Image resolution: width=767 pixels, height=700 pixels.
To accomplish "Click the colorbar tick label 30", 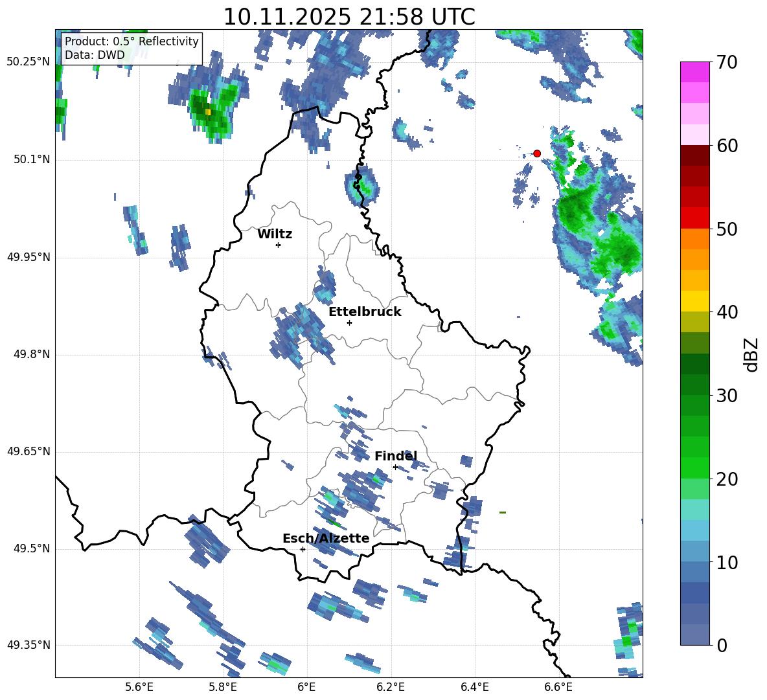I will (727, 395).
